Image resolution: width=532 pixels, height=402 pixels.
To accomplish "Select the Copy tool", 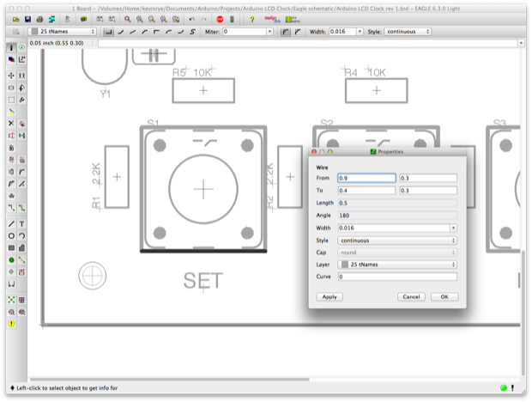I will click(x=22, y=76).
